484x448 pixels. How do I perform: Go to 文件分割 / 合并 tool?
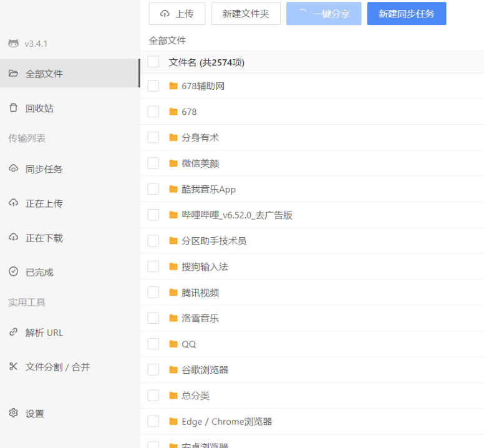tap(57, 367)
